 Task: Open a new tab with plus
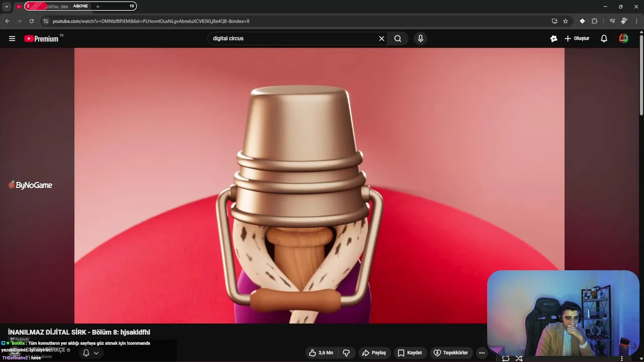coord(98,7)
